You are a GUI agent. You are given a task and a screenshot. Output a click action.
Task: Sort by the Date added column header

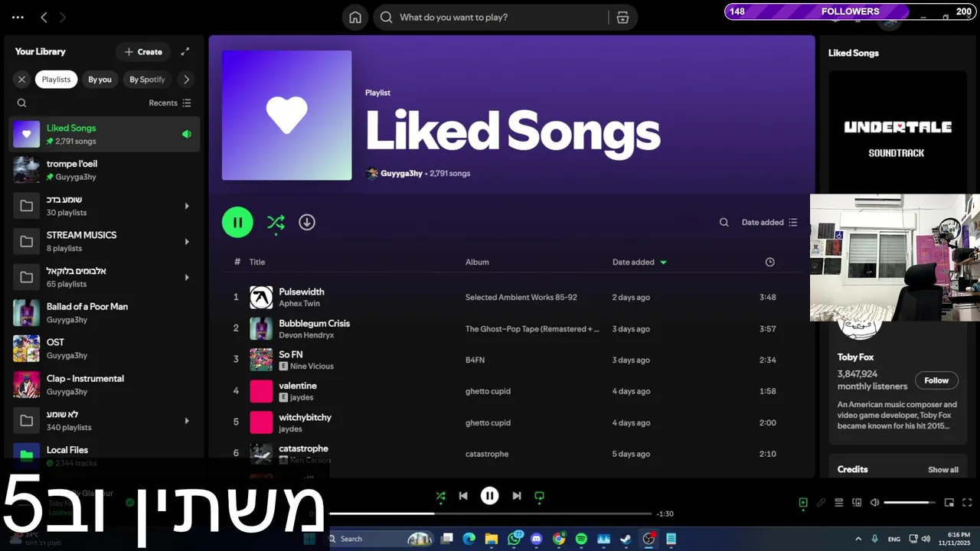(639, 262)
